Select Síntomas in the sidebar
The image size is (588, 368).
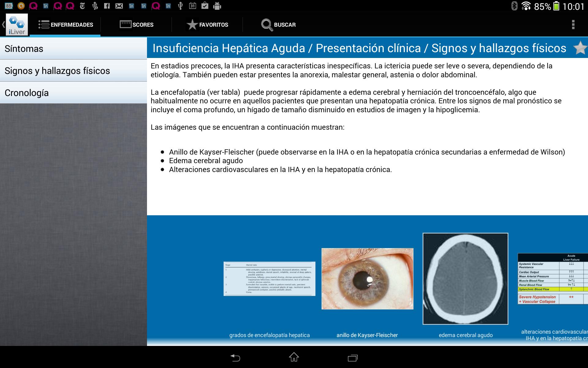pos(73,48)
